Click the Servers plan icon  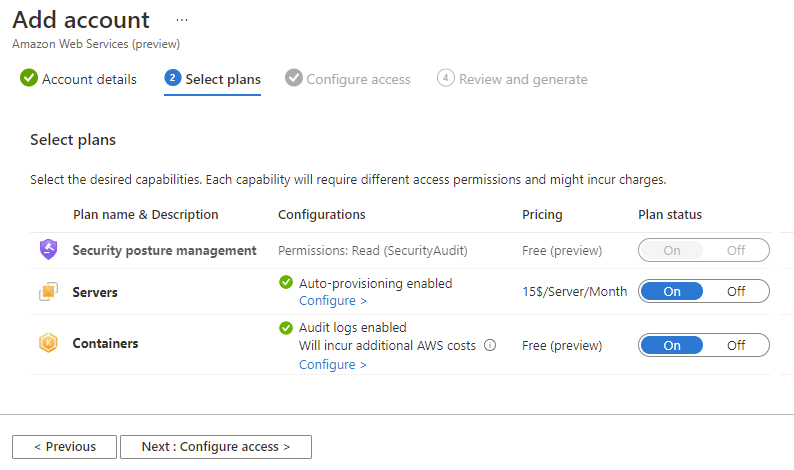pos(49,292)
